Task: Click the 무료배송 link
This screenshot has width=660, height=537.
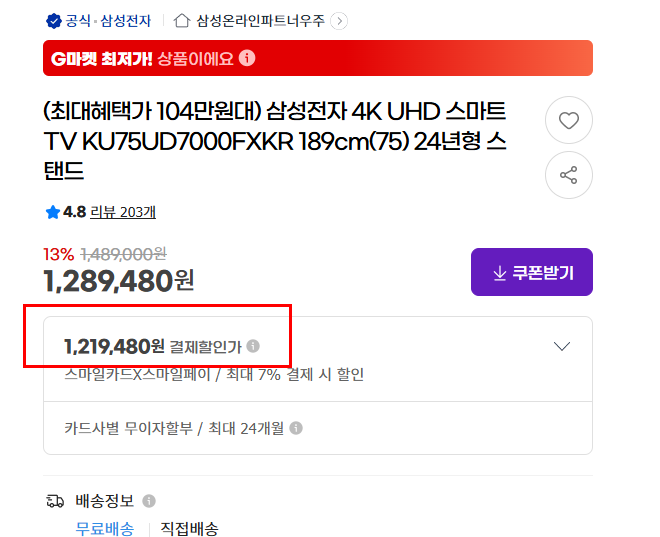Action: tap(105, 529)
